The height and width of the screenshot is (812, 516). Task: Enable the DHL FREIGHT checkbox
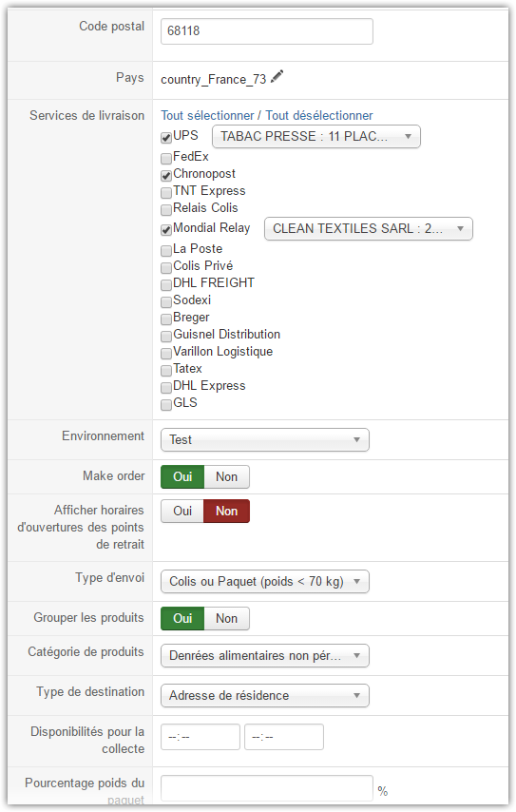tap(166, 285)
